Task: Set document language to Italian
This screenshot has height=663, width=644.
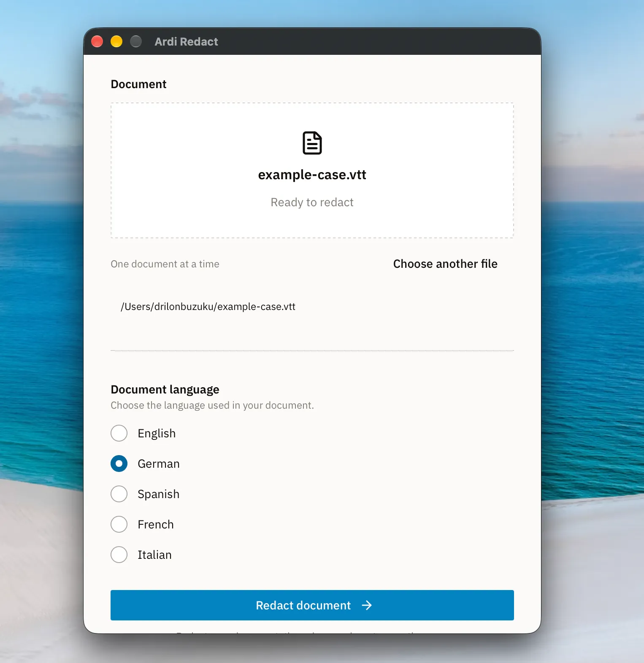Action: coord(119,555)
